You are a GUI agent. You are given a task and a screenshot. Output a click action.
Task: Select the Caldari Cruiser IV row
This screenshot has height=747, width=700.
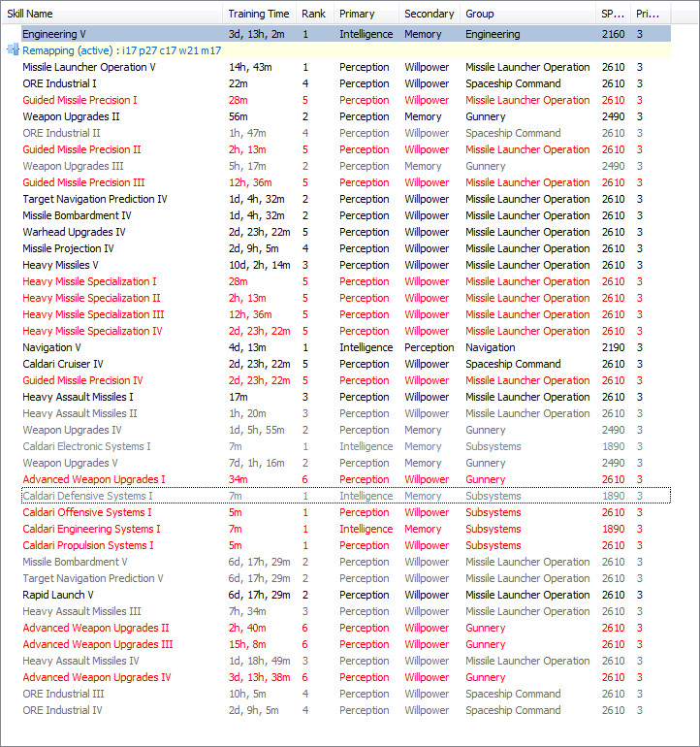pyautogui.click(x=346, y=364)
